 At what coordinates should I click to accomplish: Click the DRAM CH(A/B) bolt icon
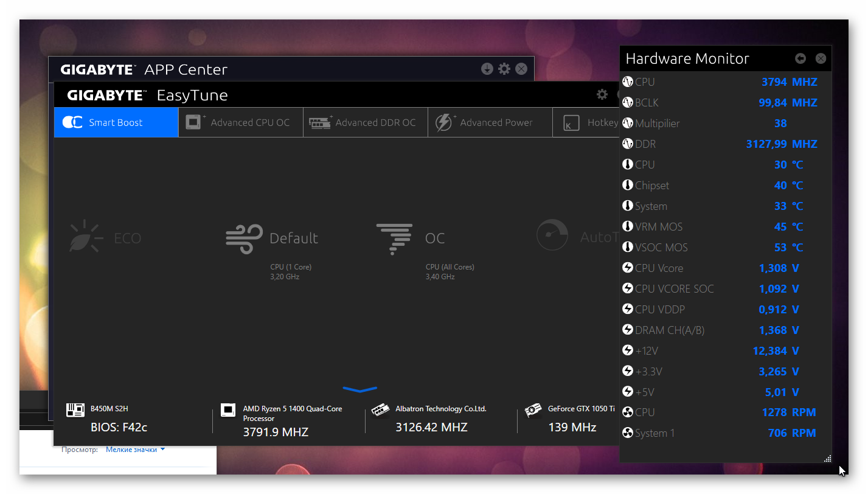click(x=628, y=330)
